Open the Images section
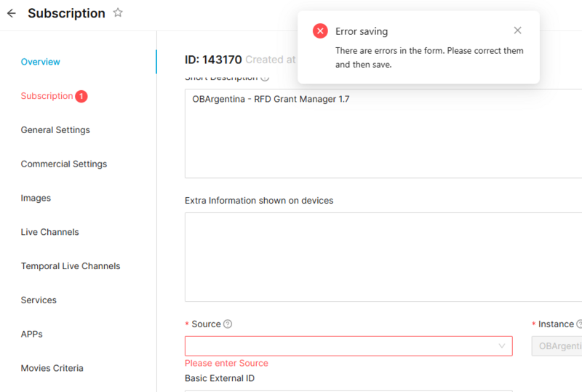The image size is (582, 392). 36,198
